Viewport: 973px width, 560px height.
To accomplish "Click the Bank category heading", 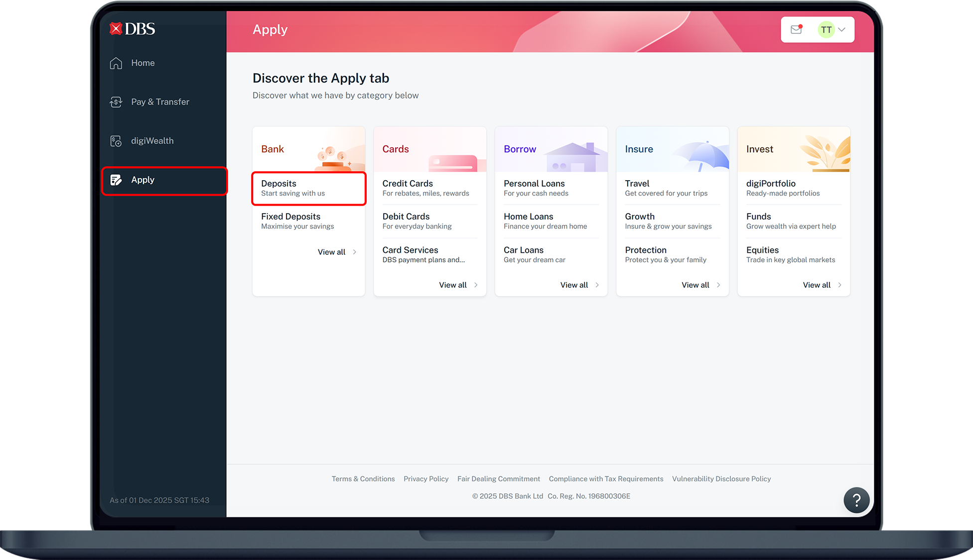I will tap(273, 149).
